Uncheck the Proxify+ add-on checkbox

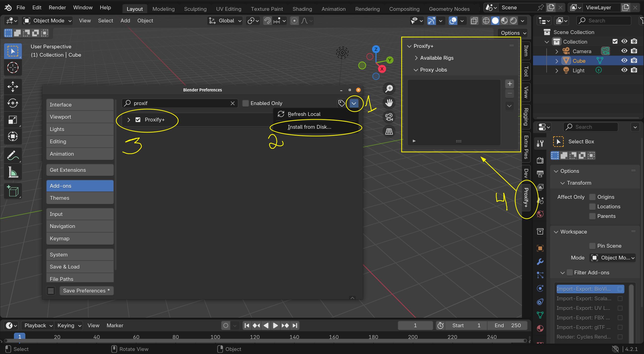pos(138,120)
